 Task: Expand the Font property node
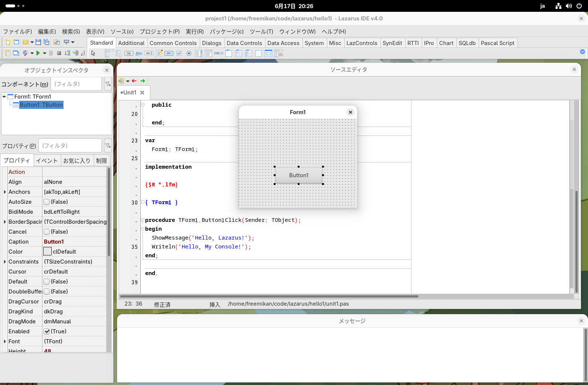tap(5, 341)
